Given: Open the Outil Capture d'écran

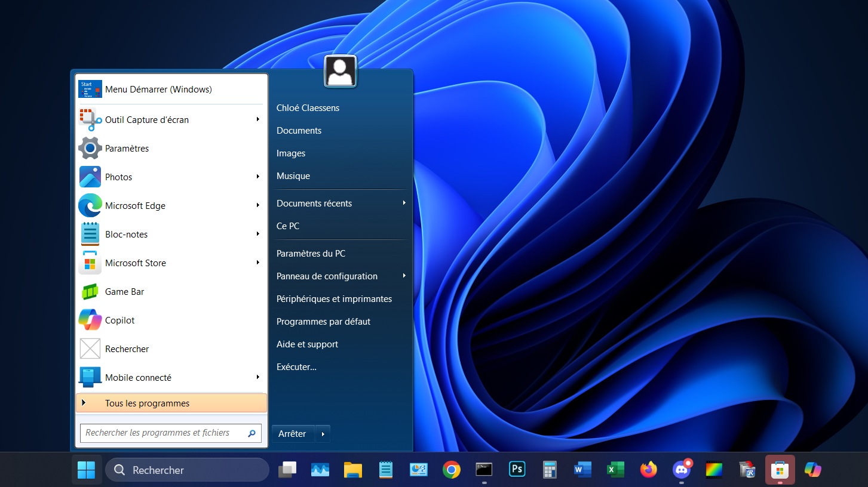Looking at the screenshot, I should coord(146,119).
